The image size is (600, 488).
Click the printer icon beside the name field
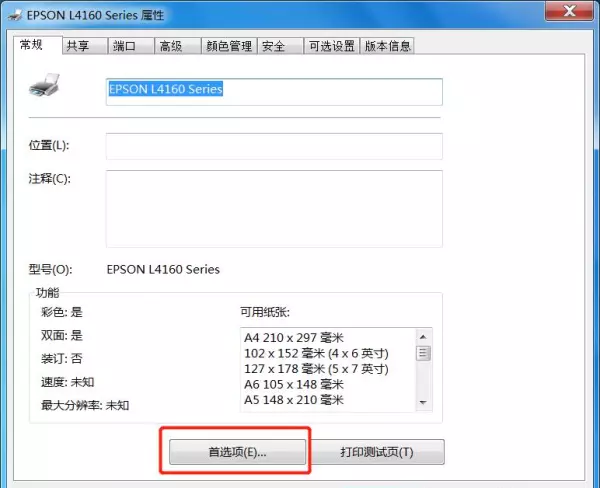(44, 85)
